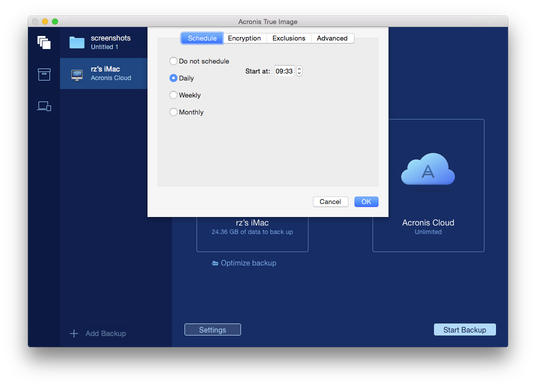Image resolution: width=536 pixels, height=387 pixels.
Task: Click the Acronis Cloud destination label
Action: (x=428, y=223)
